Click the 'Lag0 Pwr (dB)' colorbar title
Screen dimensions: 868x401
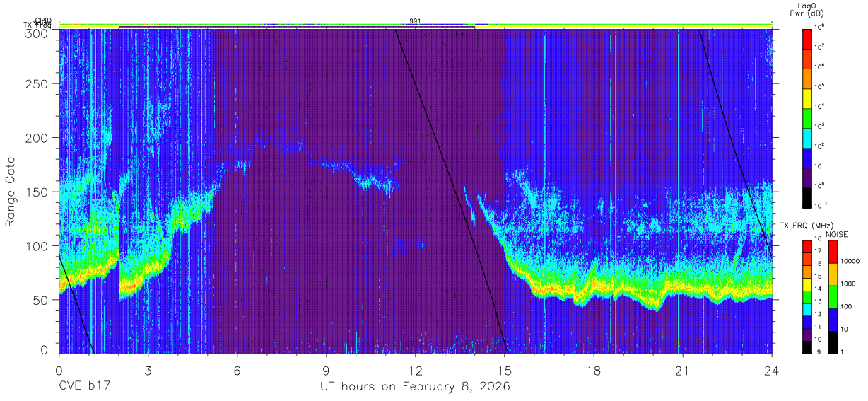tap(808, 9)
